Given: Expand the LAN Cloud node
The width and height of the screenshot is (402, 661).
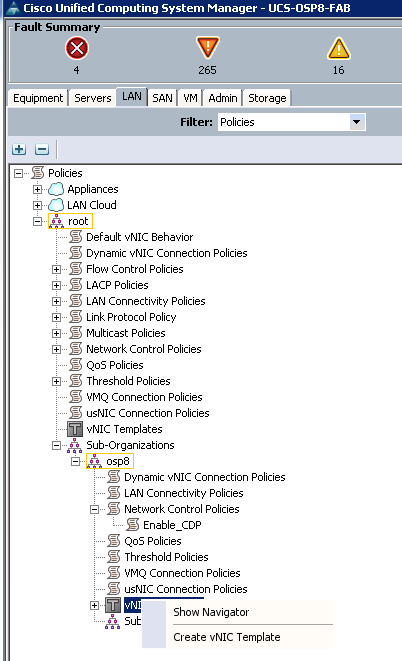Looking at the screenshot, I should (x=37, y=205).
